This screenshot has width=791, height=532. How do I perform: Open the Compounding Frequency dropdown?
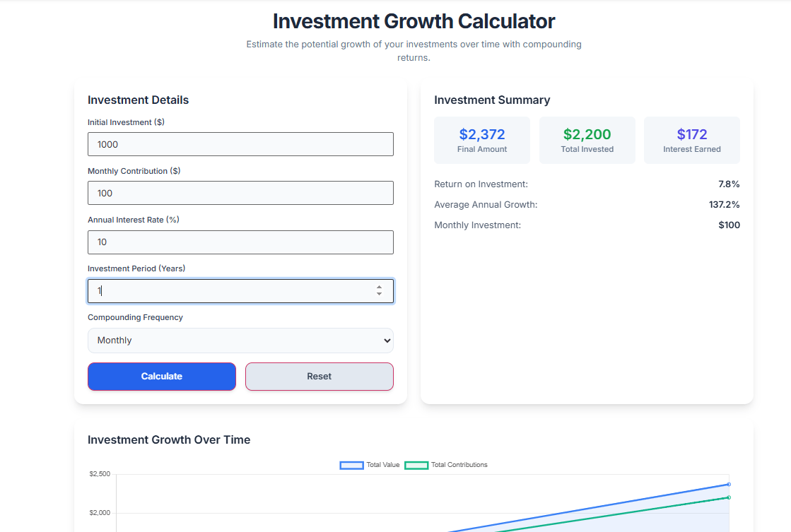[x=240, y=340]
